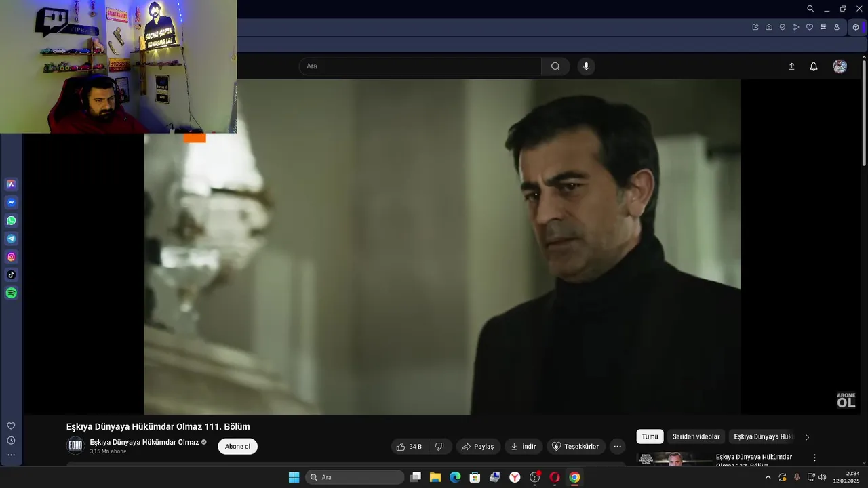Take a snapshot with the camera icon

tap(769, 27)
